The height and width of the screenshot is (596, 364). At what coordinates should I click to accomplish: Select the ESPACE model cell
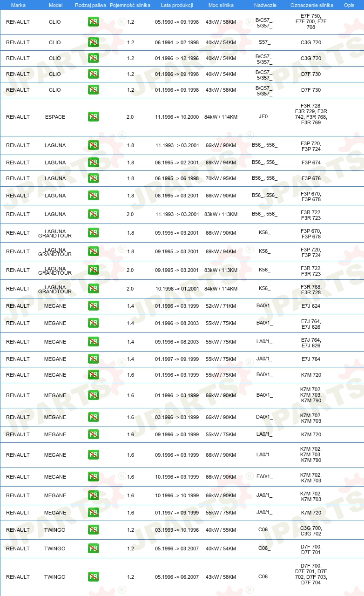coord(55,117)
